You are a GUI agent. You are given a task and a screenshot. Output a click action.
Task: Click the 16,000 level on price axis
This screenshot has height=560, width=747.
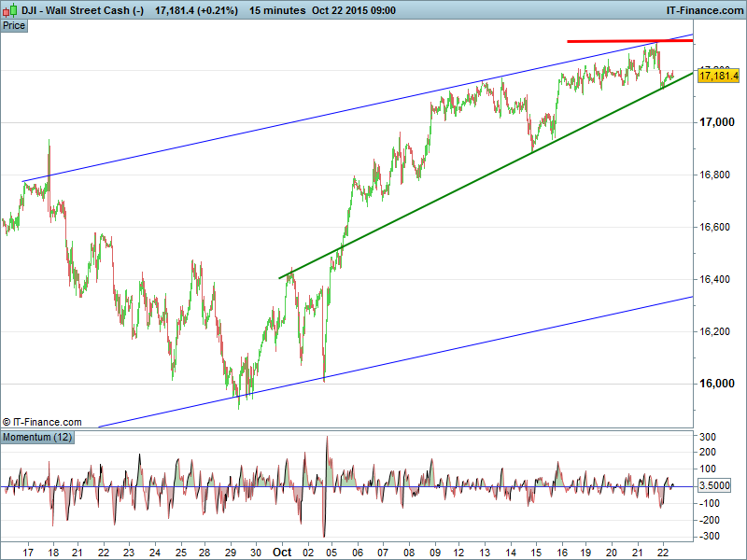[718, 384]
